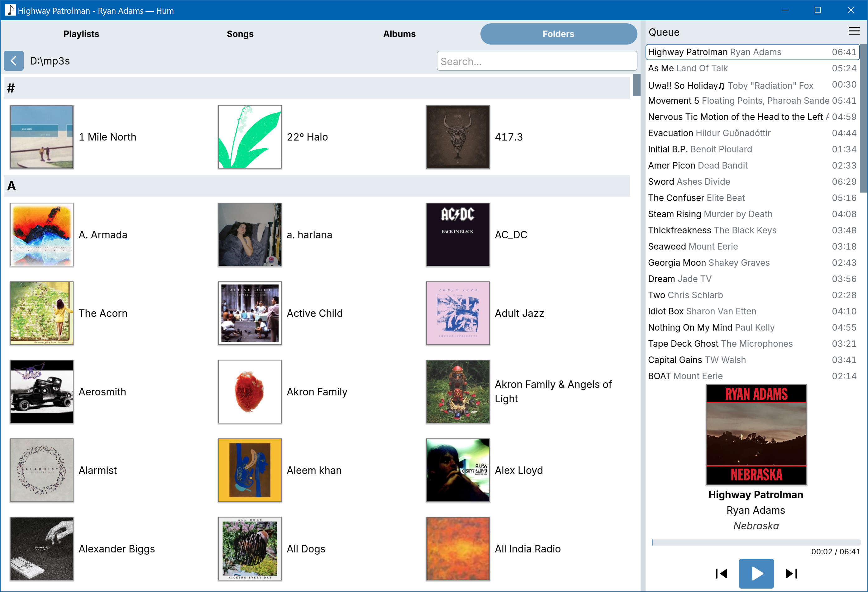Switch to the Albums tab
The height and width of the screenshot is (592, 868).
(399, 34)
